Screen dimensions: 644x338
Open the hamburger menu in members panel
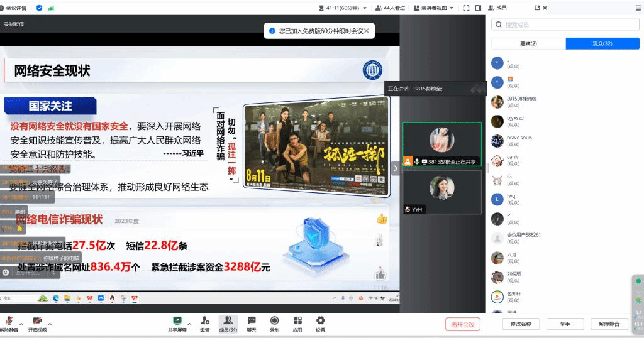click(x=638, y=8)
